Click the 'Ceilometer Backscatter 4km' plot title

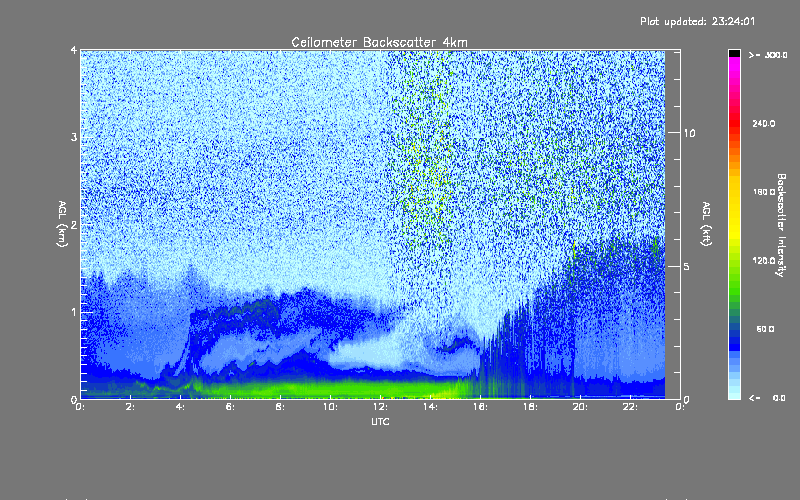coord(379,42)
